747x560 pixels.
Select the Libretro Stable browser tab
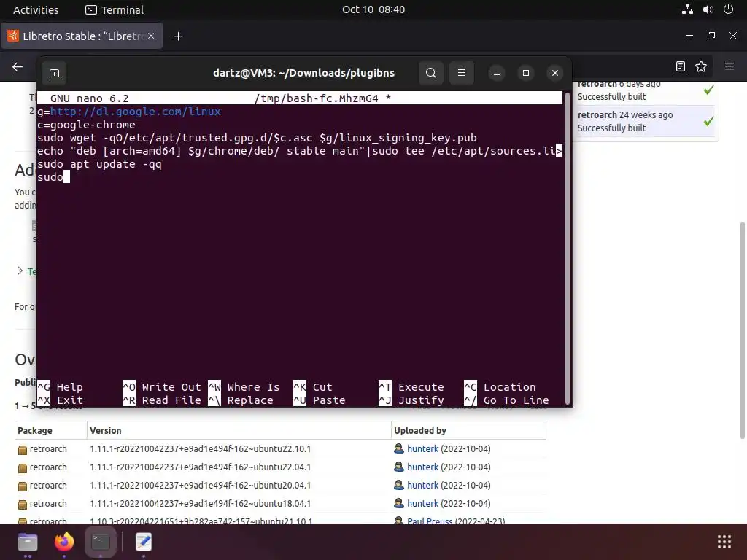pos(82,36)
